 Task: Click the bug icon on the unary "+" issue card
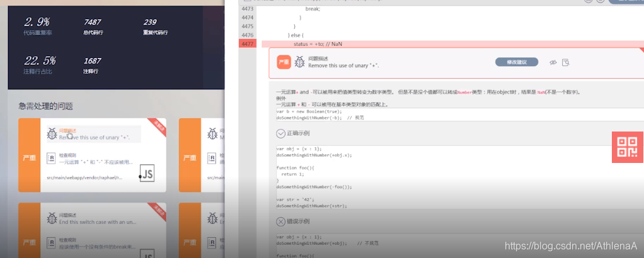click(x=52, y=133)
